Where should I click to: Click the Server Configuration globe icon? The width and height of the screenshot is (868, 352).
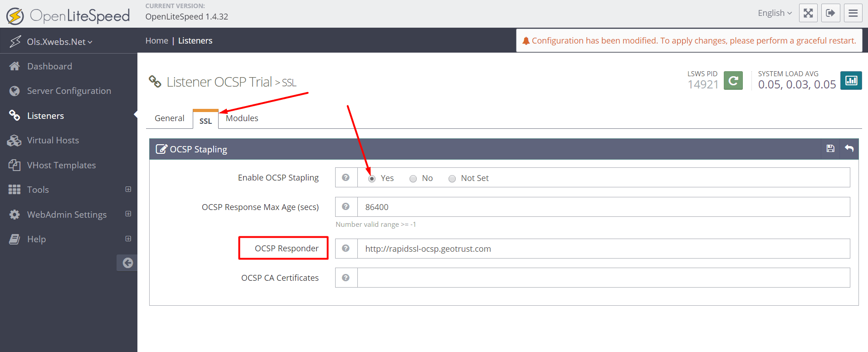tap(15, 91)
